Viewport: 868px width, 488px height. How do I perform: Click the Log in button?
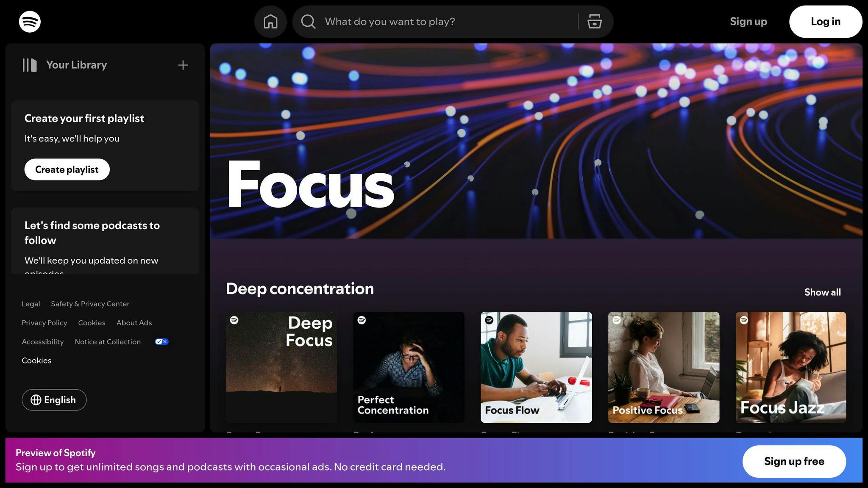coord(825,21)
